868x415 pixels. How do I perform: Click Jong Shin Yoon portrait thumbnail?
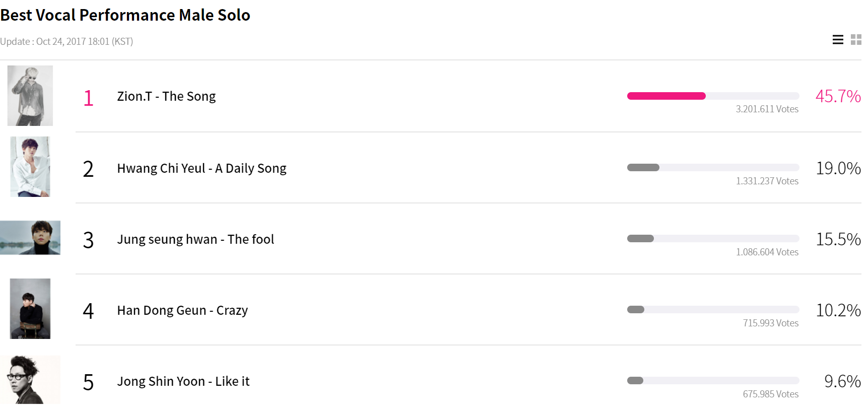point(30,380)
